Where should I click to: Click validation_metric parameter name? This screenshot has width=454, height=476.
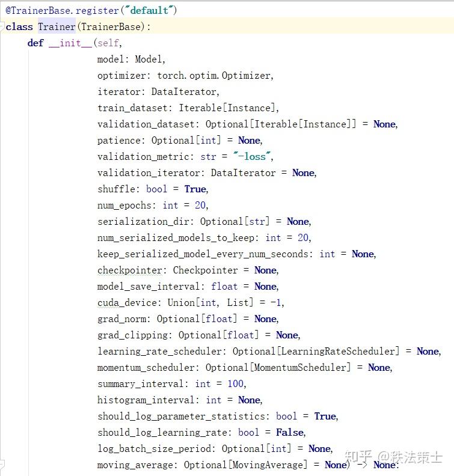tap(143, 157)
